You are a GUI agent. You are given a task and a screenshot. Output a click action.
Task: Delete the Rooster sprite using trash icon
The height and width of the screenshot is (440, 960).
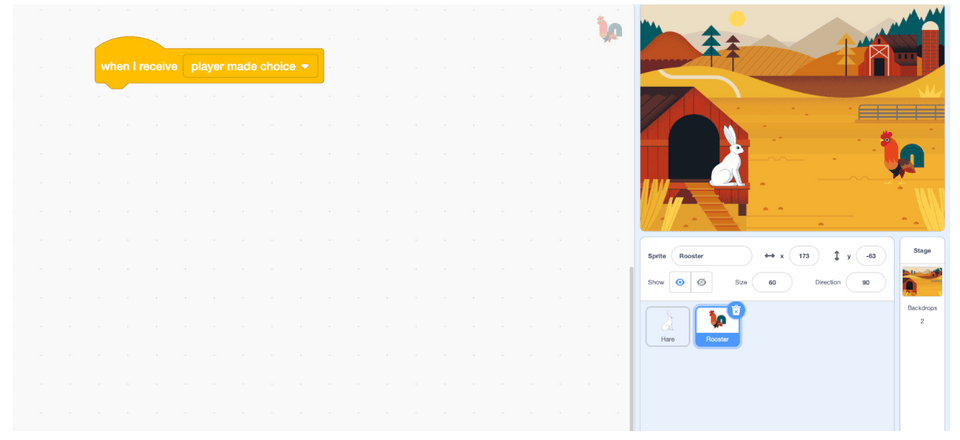[x=736, y=310]
